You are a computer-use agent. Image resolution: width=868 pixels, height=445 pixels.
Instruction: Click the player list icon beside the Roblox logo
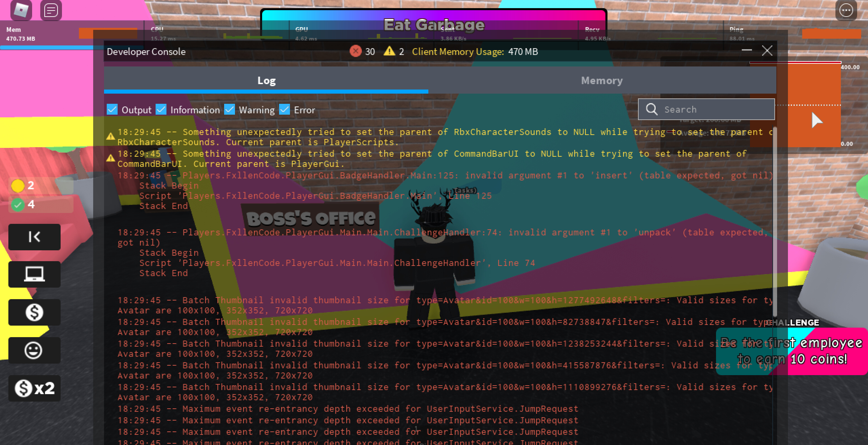click(50, 10)
